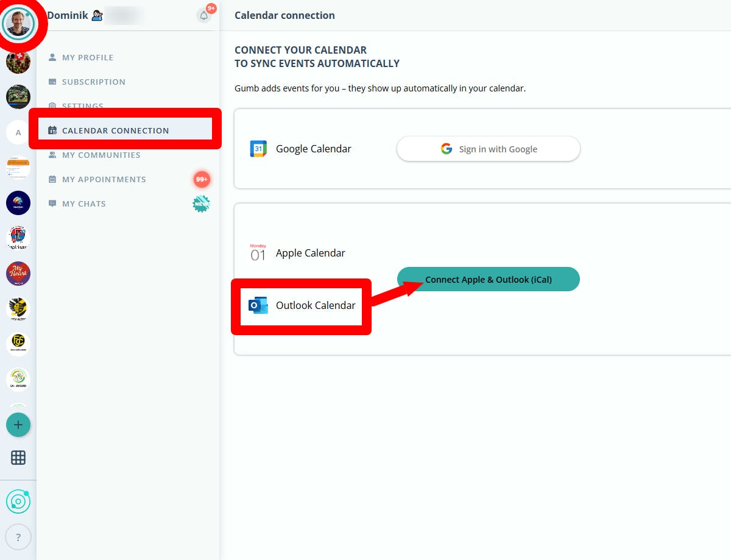Click the plus button to add a community
Image resolution: width=731 pixels, height=560 pixels.
tap(18, 425)
